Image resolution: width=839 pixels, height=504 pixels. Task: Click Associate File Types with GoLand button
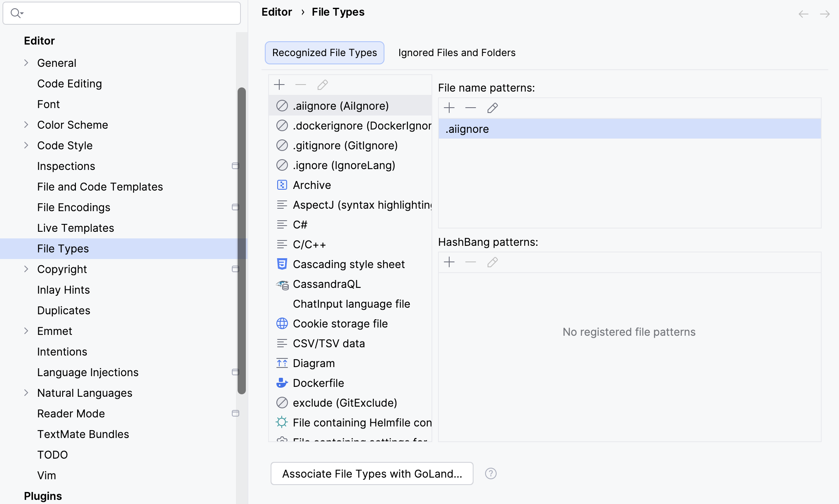372,473
